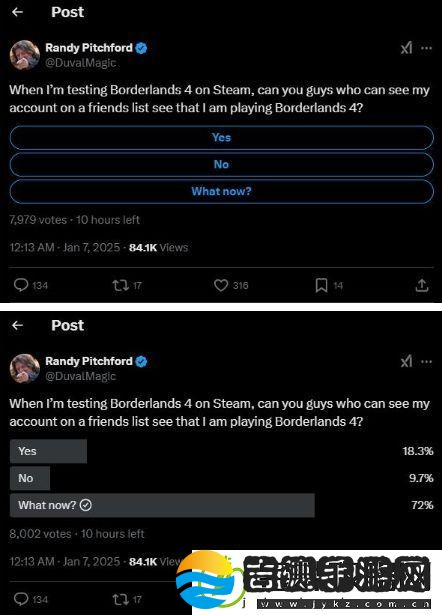Screen dimensions: 442x615
Task: Click Grok icon on top post
Action: click(x=406, y=48)
